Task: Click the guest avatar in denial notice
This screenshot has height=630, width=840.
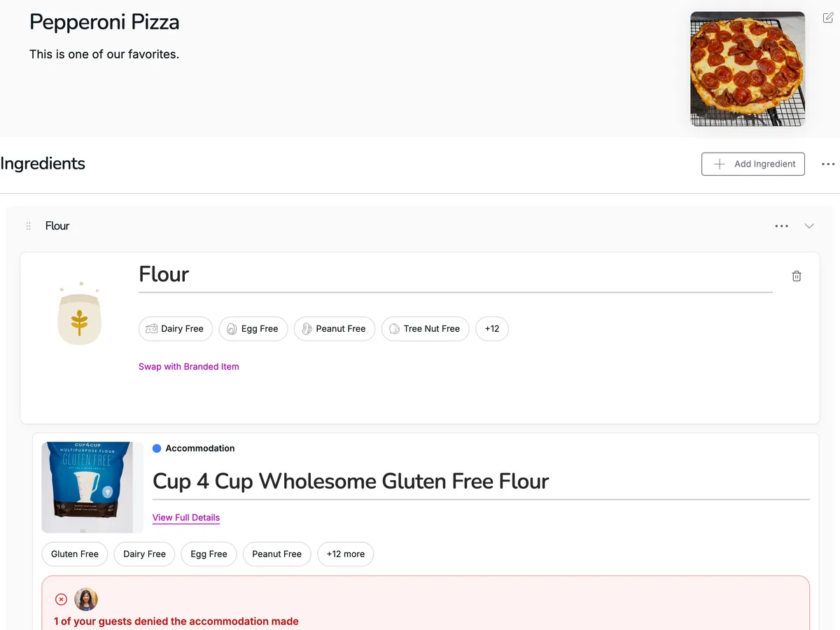Action: click(86, 599)
